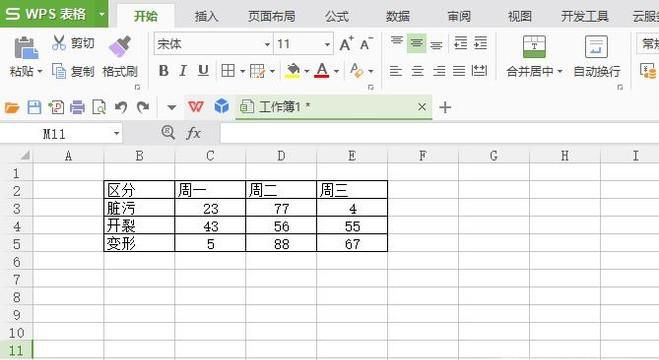
Task: Open the WPS 表格 application menu
Action: pos(54,13)
